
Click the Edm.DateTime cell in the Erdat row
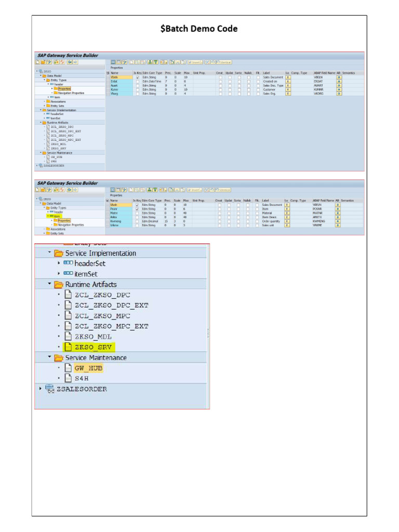[x=152, y=82]
